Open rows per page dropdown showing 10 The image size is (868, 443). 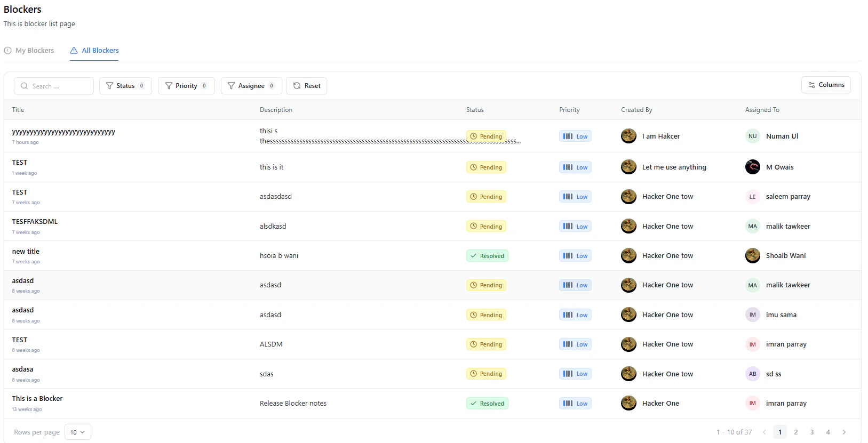pos(78,432)
